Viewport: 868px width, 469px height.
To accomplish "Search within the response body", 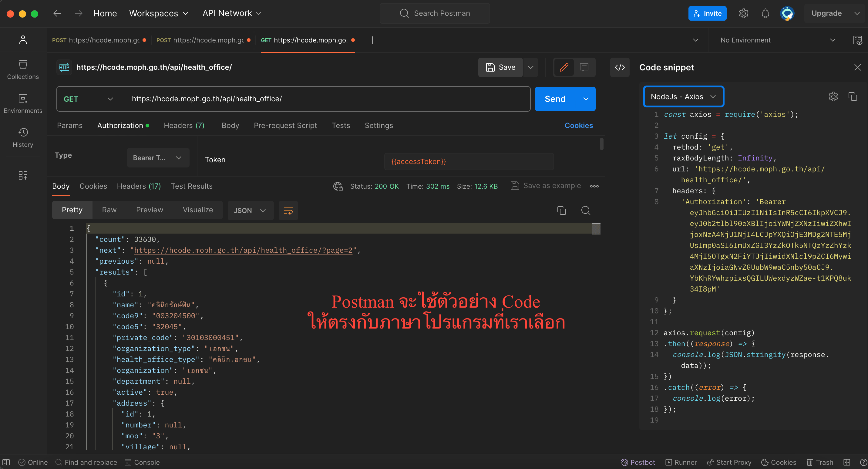I will click(586, 211).
